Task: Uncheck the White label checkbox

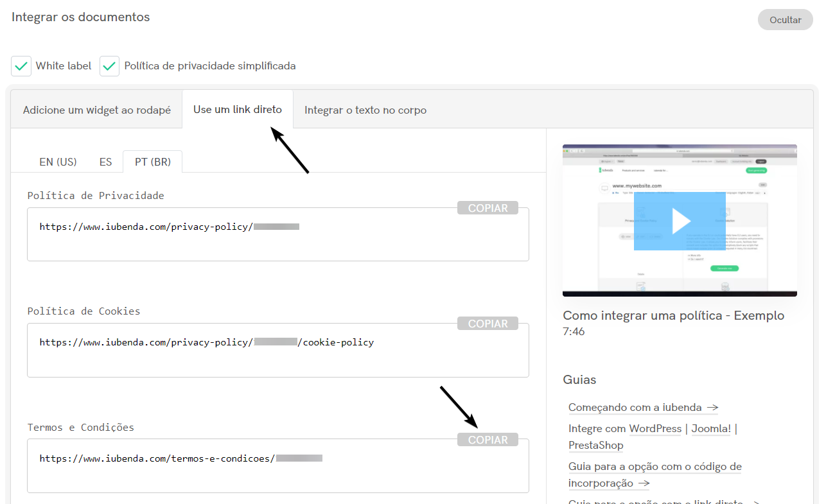Action: (21, 66)
